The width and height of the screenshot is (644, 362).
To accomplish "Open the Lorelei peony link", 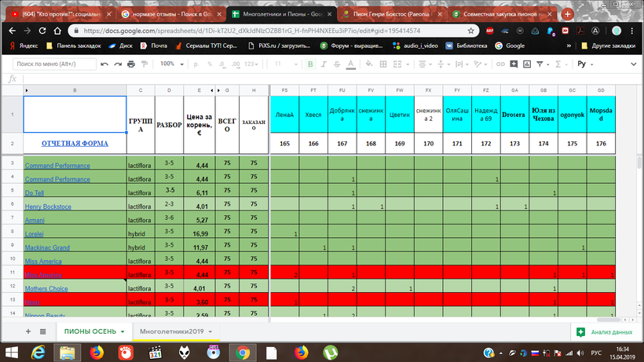I will [x=38, y=234].
